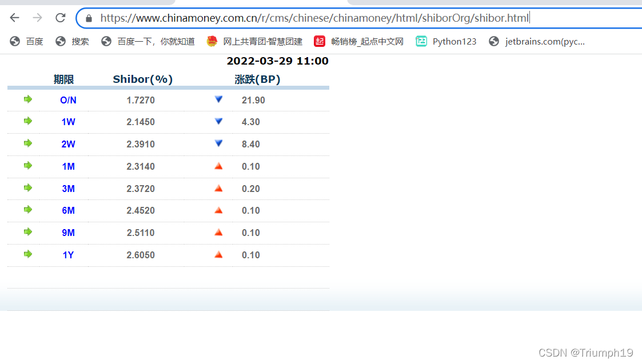Screen dimensions: 642x364
Task: Open the 1M term link
Action: (68, 167)
